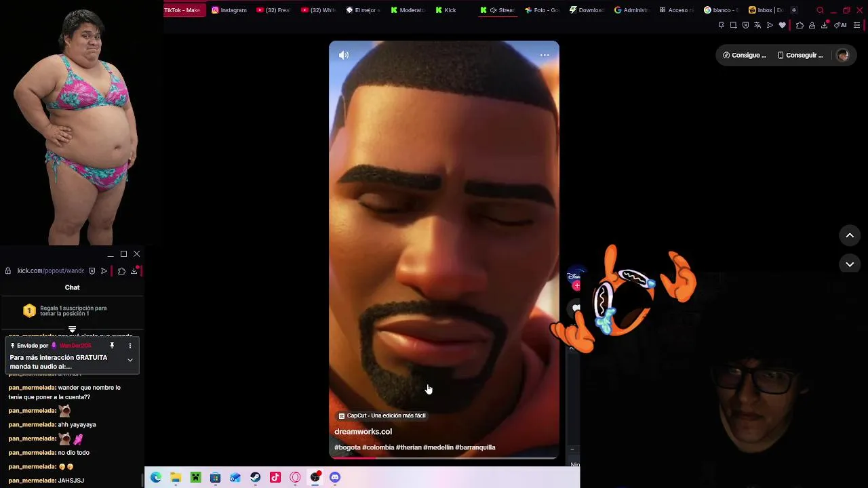Click the #therian hashtag

pyautogui.click(x=408, y=447)
